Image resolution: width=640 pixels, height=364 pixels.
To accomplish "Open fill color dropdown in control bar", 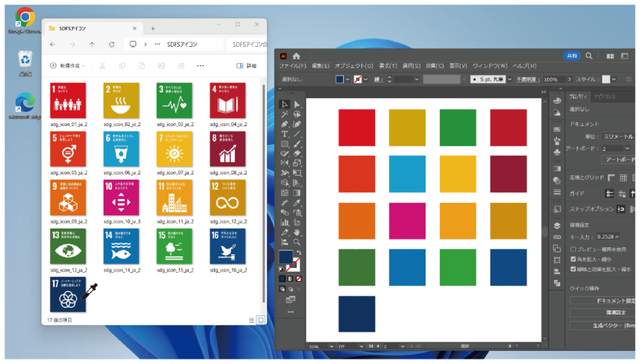I will click(347, 79).
